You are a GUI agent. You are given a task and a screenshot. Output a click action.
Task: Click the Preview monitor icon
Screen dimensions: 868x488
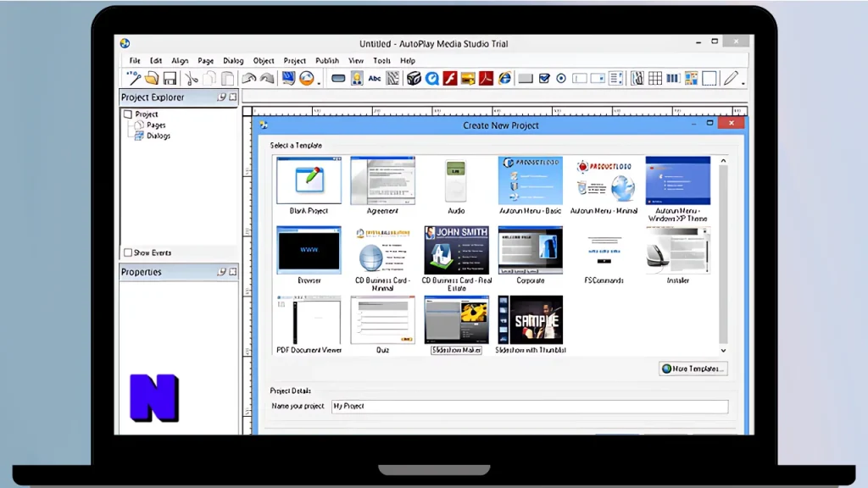click(x=288, y=78)
